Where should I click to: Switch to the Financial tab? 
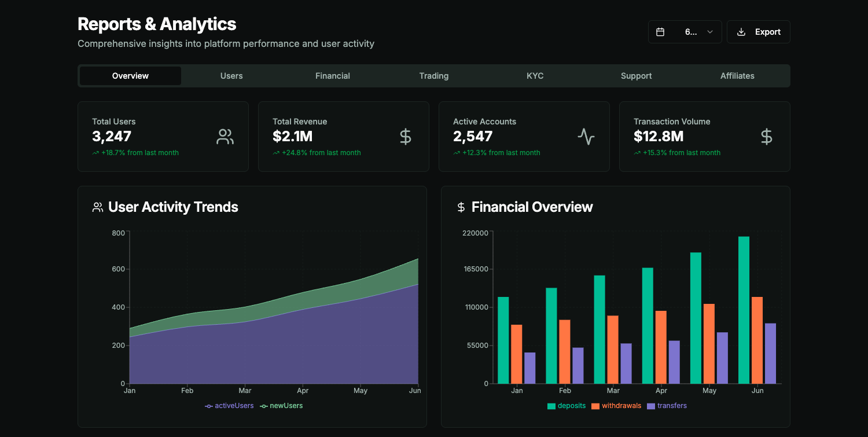tap(333, 76)
